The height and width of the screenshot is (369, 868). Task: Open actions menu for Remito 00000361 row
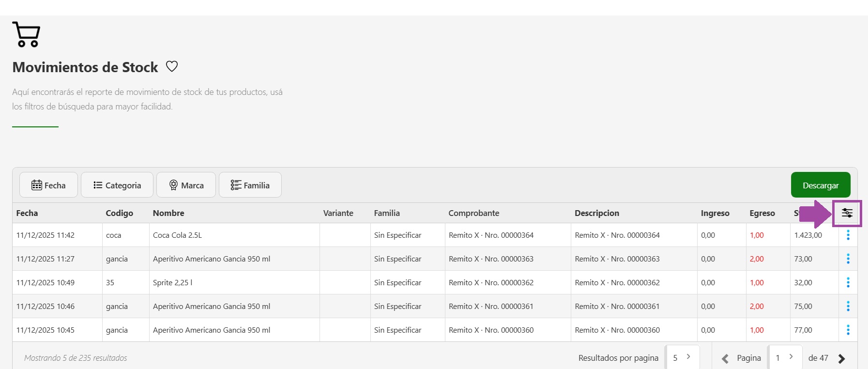tap(848, 307)
